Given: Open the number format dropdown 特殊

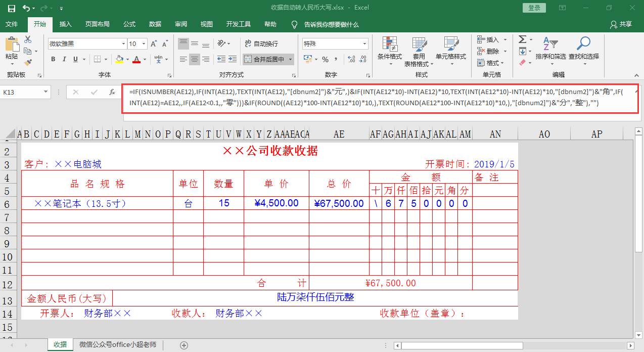Looking at the screenshot, I should [x=364, y=44].
